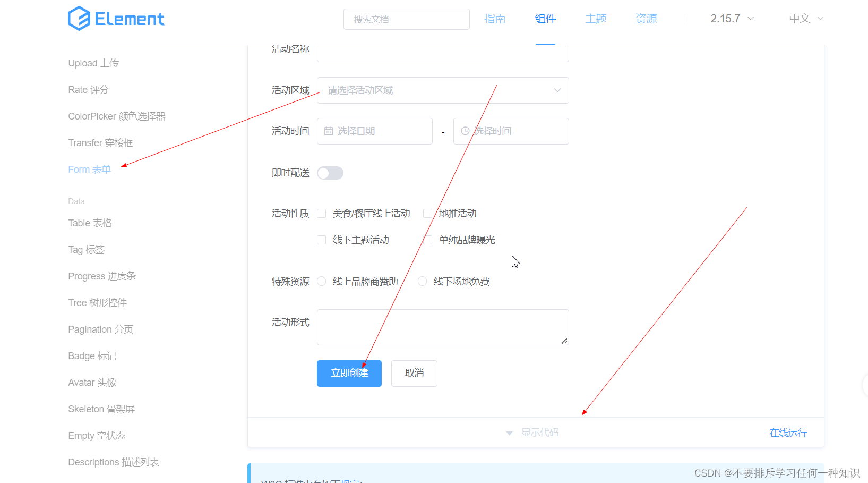Viewport: 868px width, 483px height.
Task: Open the 活动区域 select dropdown
Action: pos(443,90)
